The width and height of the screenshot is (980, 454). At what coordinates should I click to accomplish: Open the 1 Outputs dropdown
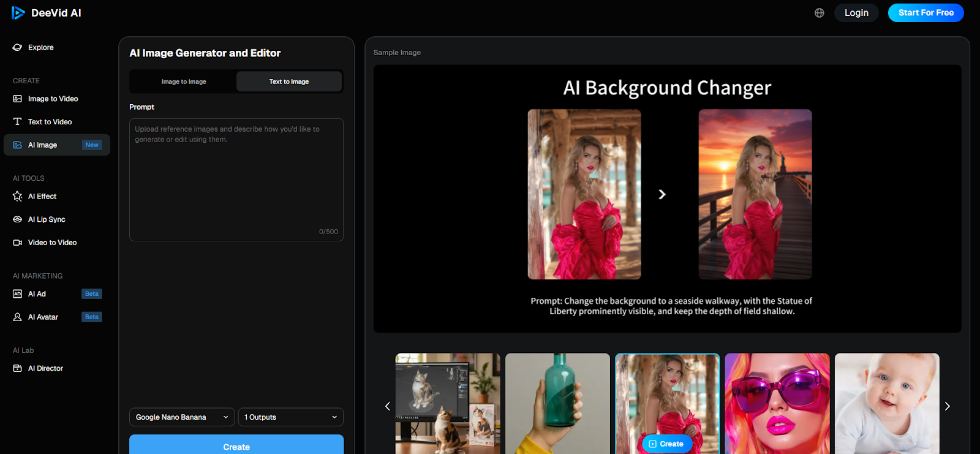point(290,417)
